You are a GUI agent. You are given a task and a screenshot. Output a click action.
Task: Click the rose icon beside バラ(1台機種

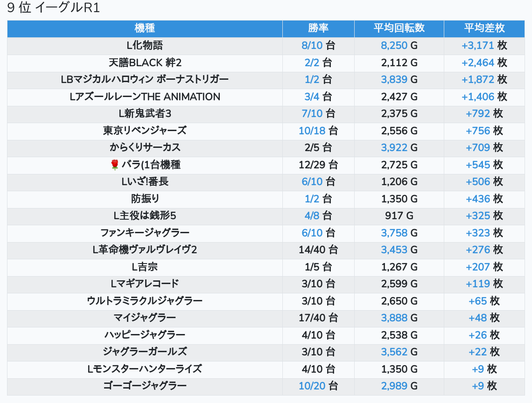[114, 165]
